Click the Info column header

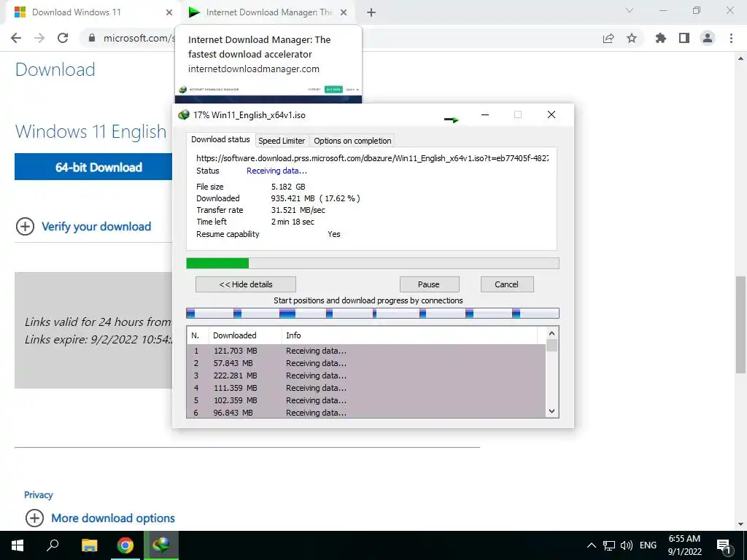point(410,335)
